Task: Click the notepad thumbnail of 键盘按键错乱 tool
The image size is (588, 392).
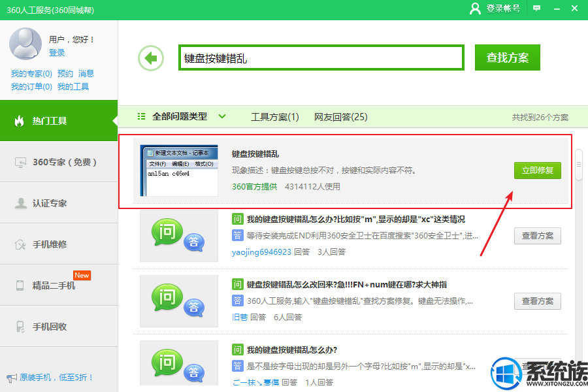Action: click(x=179, y=171)
